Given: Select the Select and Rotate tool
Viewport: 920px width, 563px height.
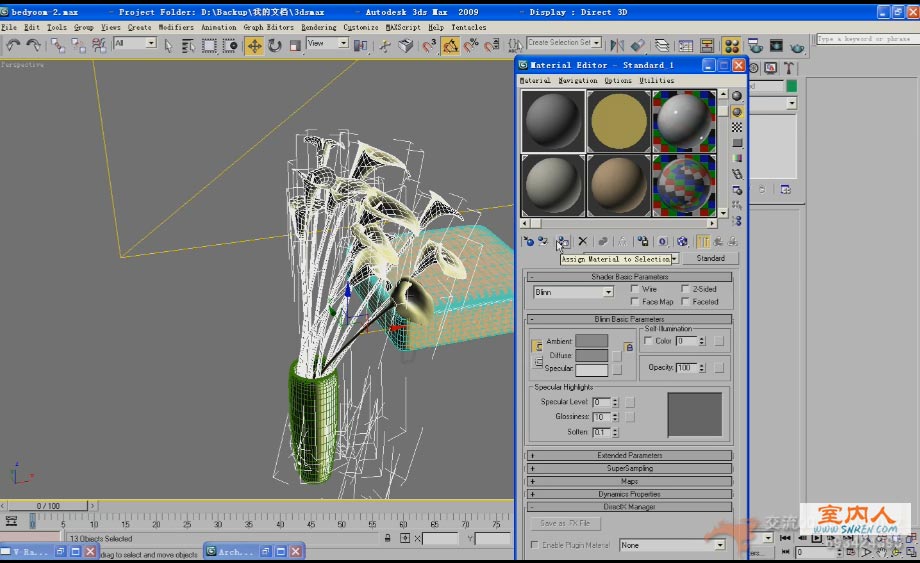Looking at the screenshot, I should point(274,45).
